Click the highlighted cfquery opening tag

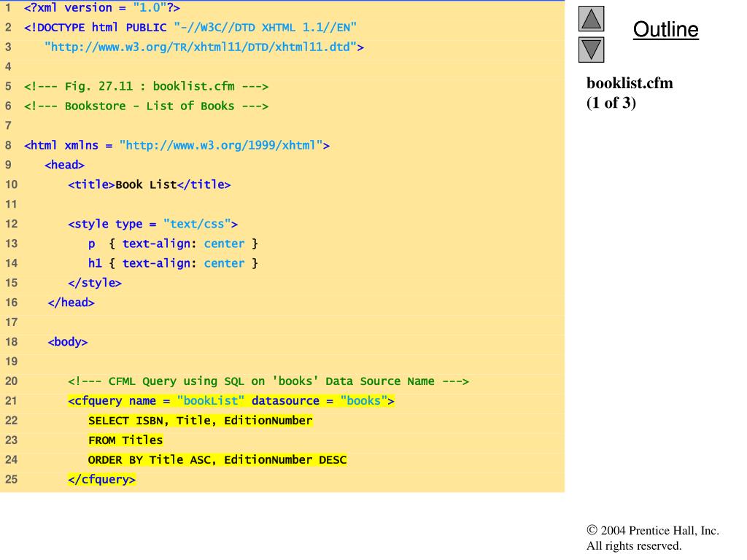tap(231, 401)
